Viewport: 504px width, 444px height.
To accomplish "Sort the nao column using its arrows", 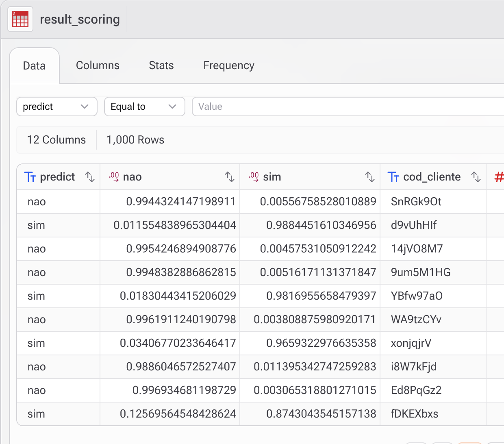I will [x=230, y=177].
